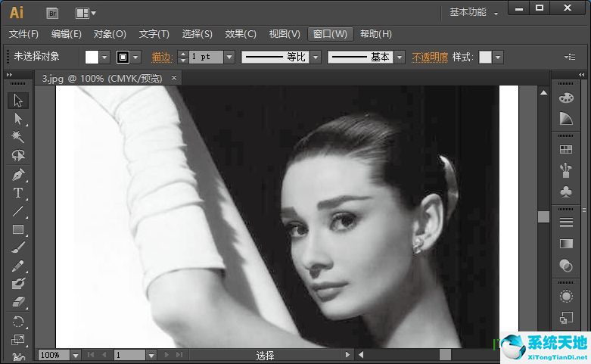Click the 不透明度 opacity link
The width and height of the screenshot is (591, 364).
[430, 57]
